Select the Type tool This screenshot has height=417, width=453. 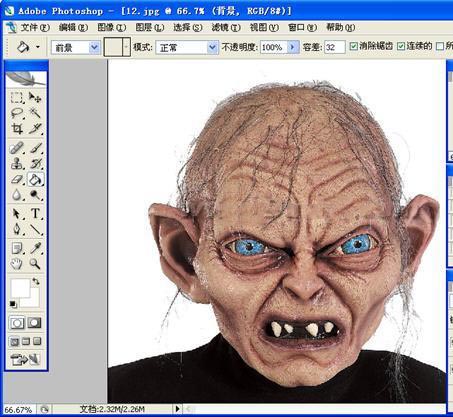click(x=35, y=214)
